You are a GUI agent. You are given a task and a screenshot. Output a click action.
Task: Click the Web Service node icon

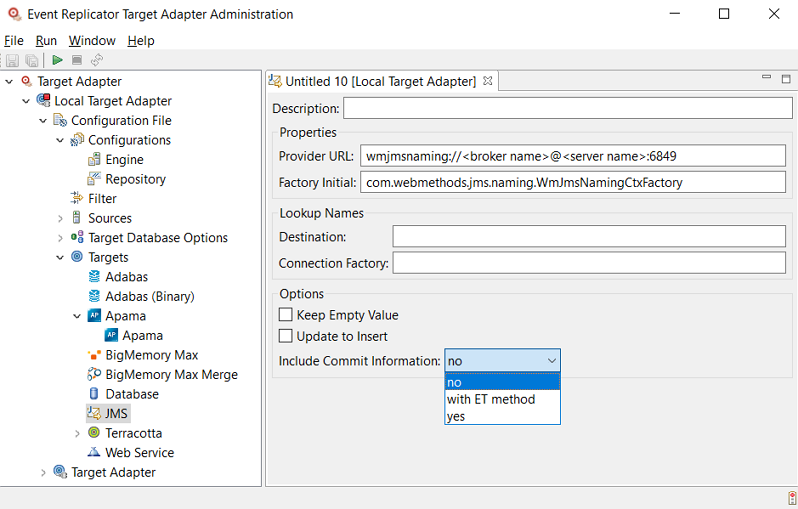point(94,452)
